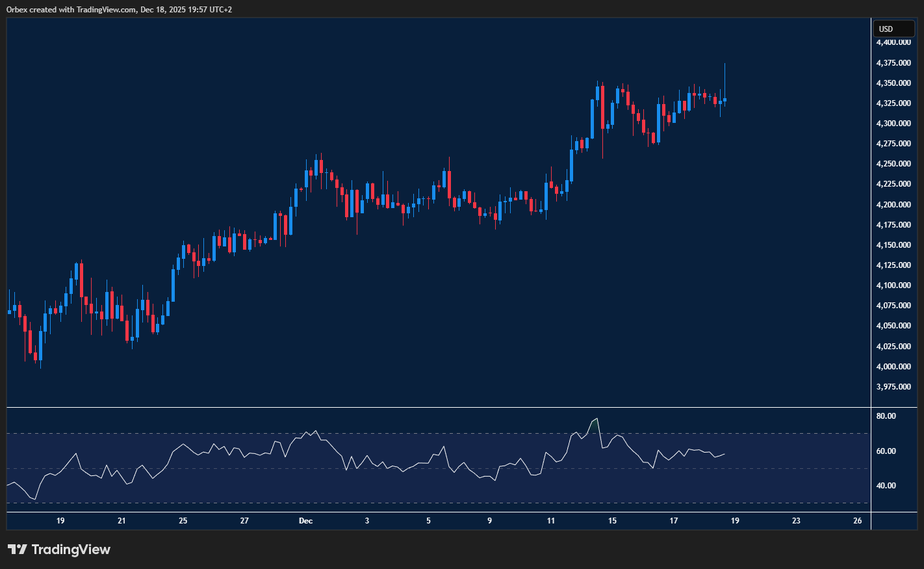Click the green-shaded RSI overbought peak
The height and width of the screenshot is (569, 924).
click(x=593, y=425)
